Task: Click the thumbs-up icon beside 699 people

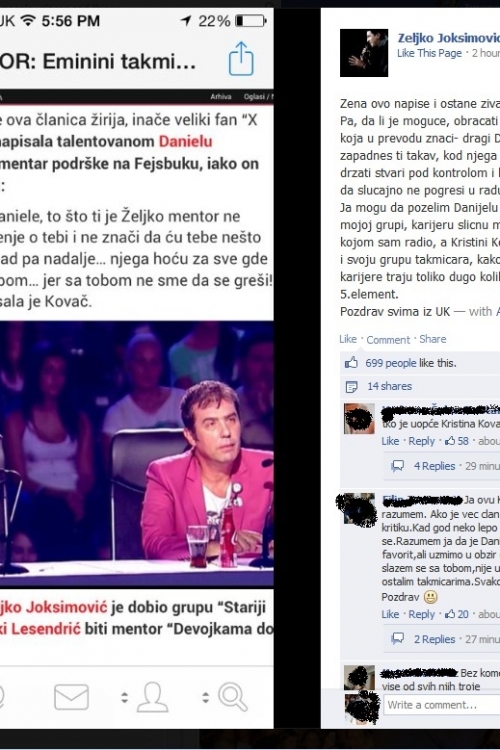Action: (x=352, y=363)
